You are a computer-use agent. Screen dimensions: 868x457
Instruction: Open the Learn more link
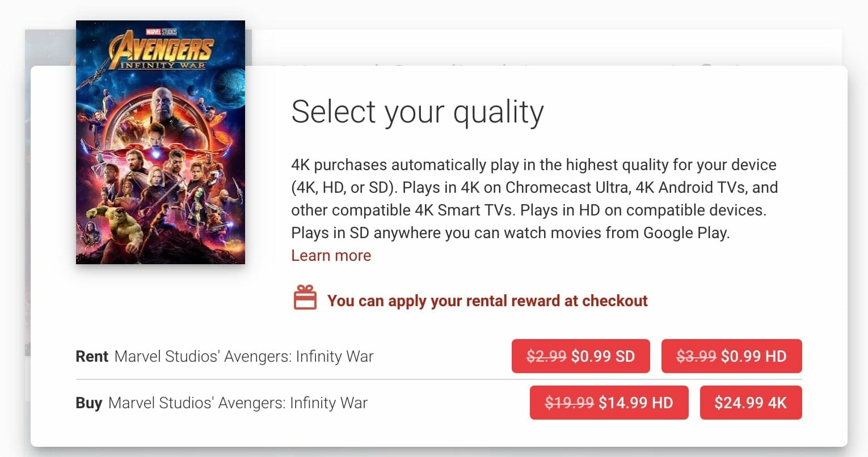[x=331, y=256]
